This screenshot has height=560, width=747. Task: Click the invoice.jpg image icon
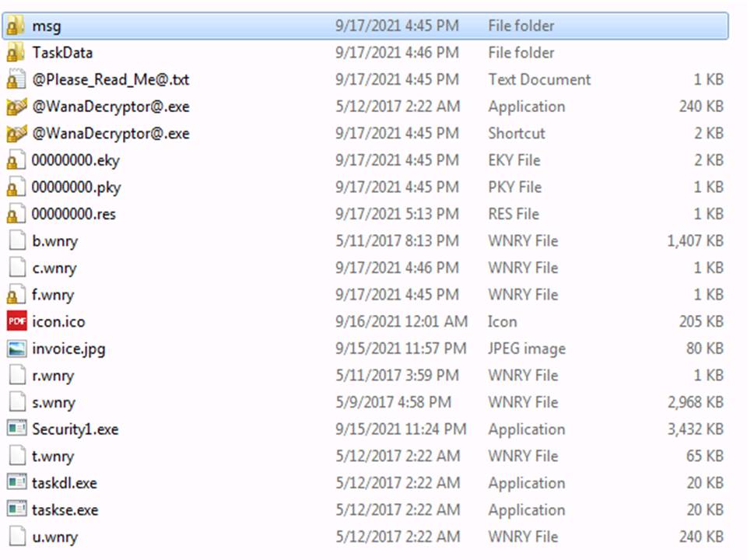coord(16,348)
